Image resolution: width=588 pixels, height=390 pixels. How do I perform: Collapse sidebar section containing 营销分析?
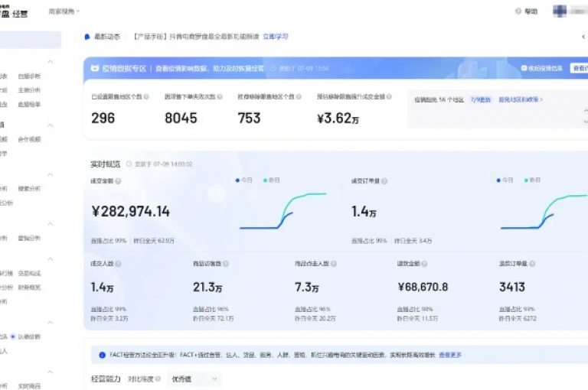coord(50,224)
